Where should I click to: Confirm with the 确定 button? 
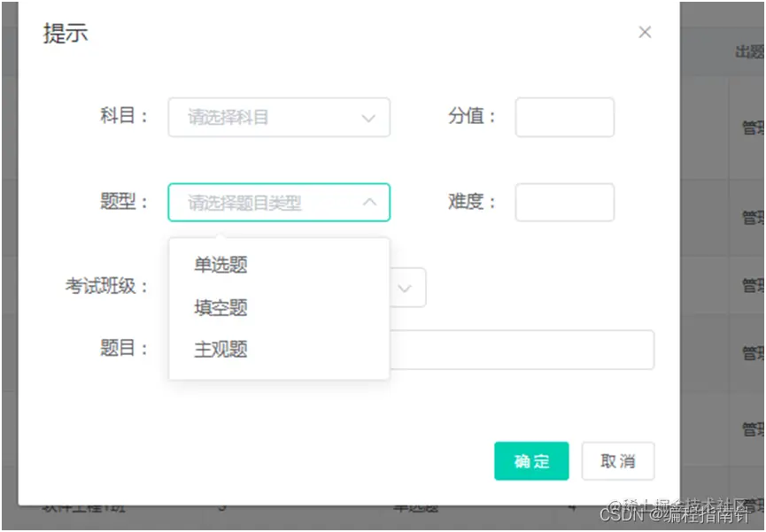click(531, 461)
